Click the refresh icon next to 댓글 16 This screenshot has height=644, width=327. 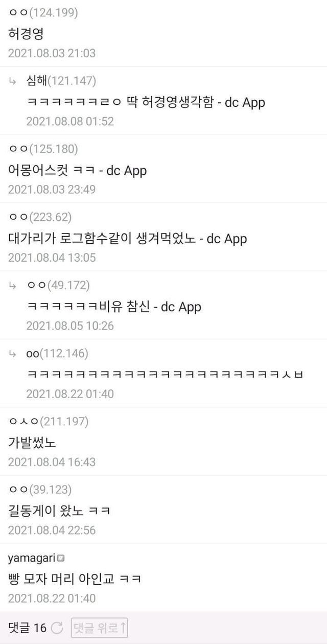click(58, 628)
